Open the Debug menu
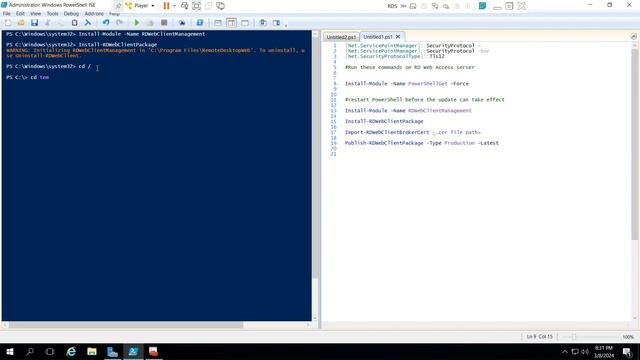The image size is (640, 360). click(71, 13)
